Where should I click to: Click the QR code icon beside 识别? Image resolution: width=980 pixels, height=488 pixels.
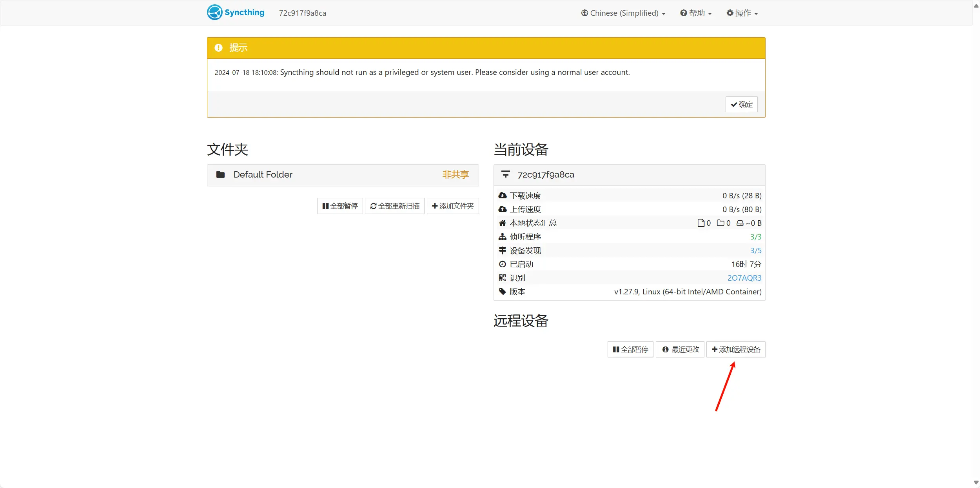(502, 278)
